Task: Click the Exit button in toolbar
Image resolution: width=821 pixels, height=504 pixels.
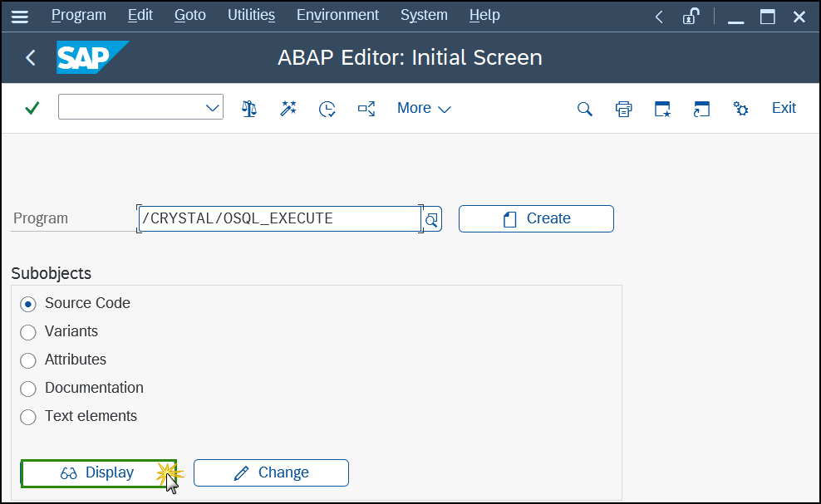Action: [784, 108]
